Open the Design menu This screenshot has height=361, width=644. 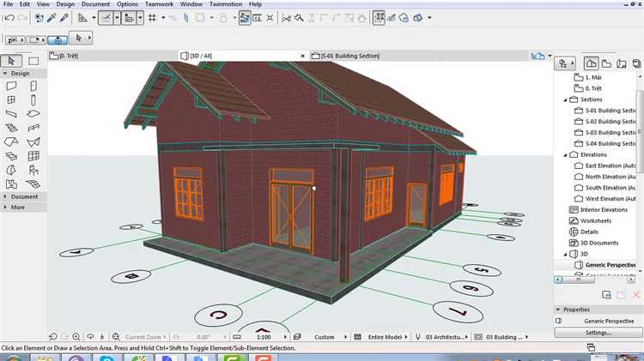[65, 4]
